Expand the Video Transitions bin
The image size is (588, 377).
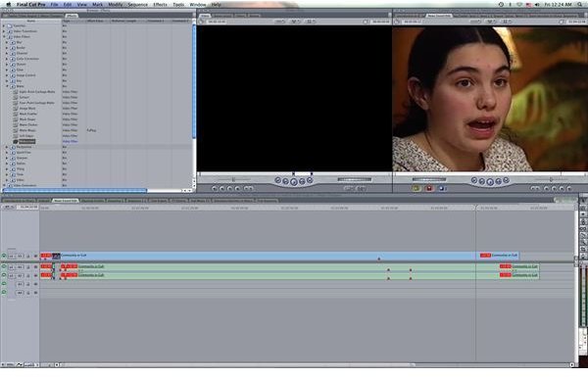point(4,31)
